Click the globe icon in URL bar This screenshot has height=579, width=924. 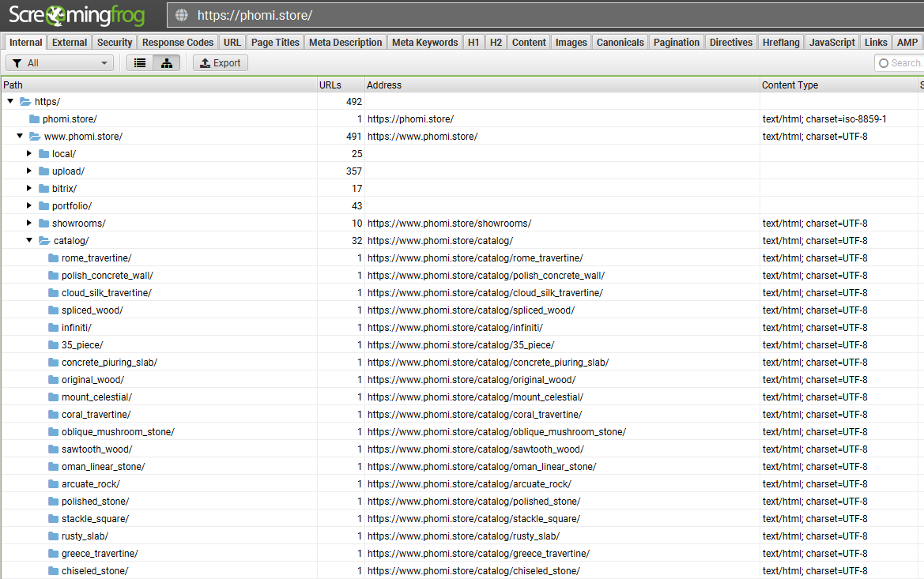(x=182, y=15)
